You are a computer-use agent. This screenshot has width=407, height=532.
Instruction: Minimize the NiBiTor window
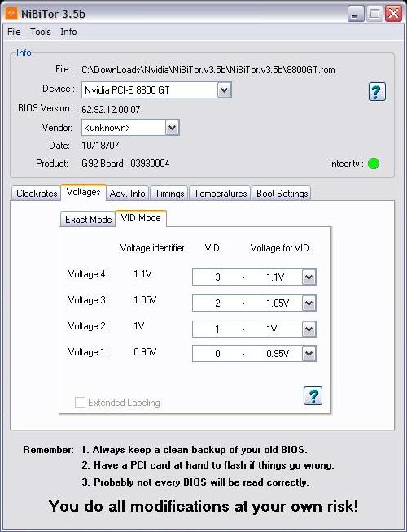[x=356, y=14]
